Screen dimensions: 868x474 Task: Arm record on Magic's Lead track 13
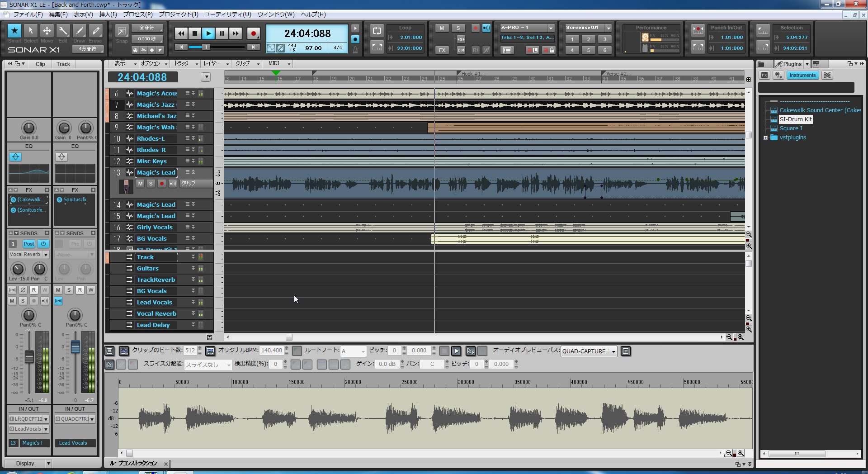[x=161, y=184]
